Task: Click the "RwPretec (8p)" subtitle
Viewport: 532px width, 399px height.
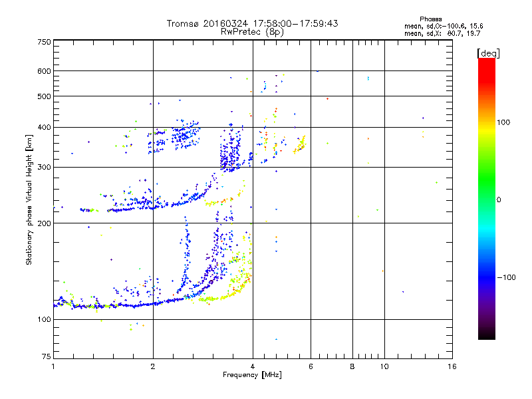Action: [252, 32]
